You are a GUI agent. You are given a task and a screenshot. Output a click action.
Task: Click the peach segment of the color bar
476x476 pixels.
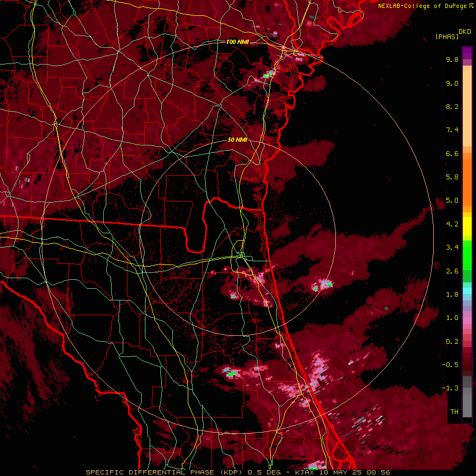click(x=467, y=109)
